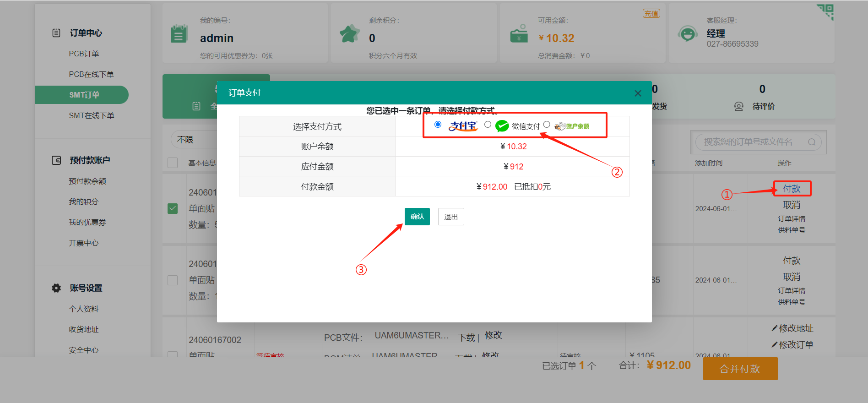
Task: Go to PCB在线下单 in sidebar
Action: 91,74
